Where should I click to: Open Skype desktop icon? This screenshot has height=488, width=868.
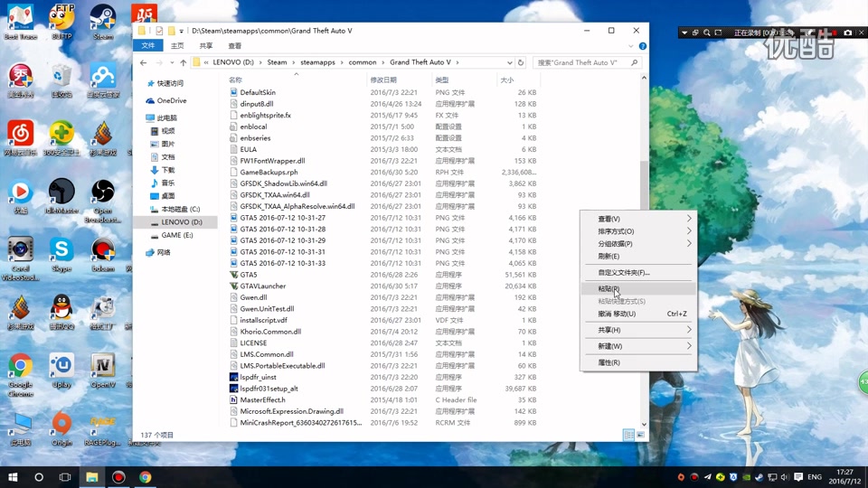pos(61,255)
